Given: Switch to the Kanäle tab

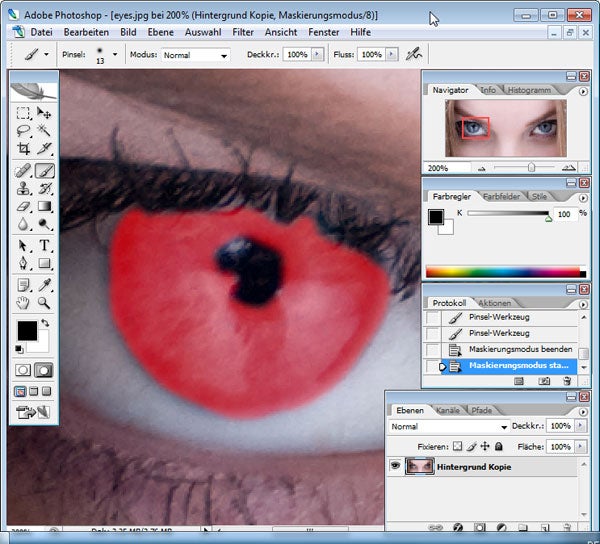Looking at the screenshot, I should click(x=448, y=410).
